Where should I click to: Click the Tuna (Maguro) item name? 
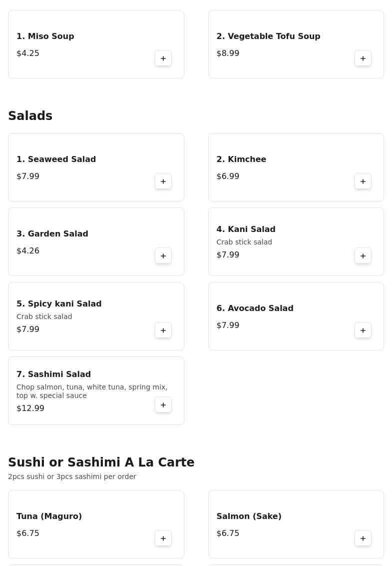49,516
